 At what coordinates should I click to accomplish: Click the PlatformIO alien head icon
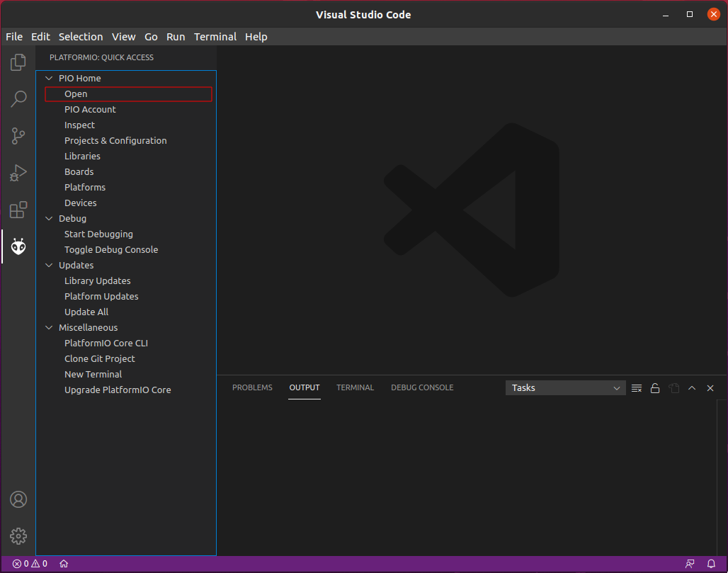pyautogui.click(x=18, y=246)
